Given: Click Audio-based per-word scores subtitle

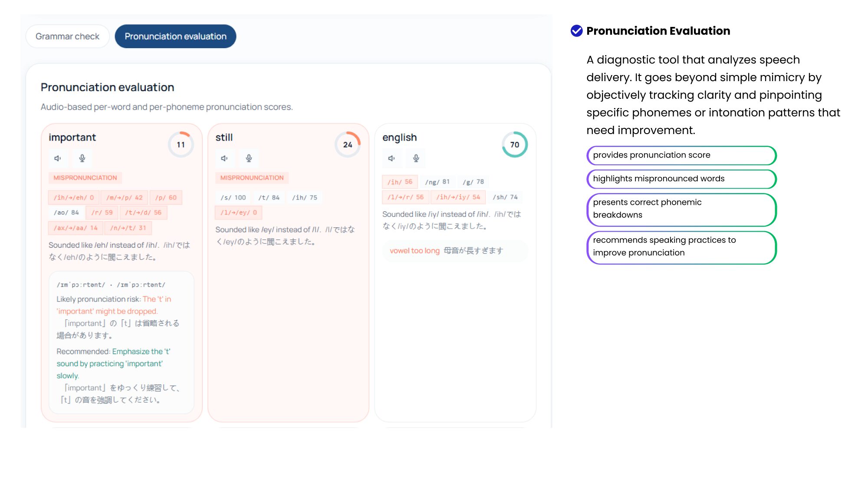Looking at the screenshot, I should pyautogui.click(x=167, y=107).
